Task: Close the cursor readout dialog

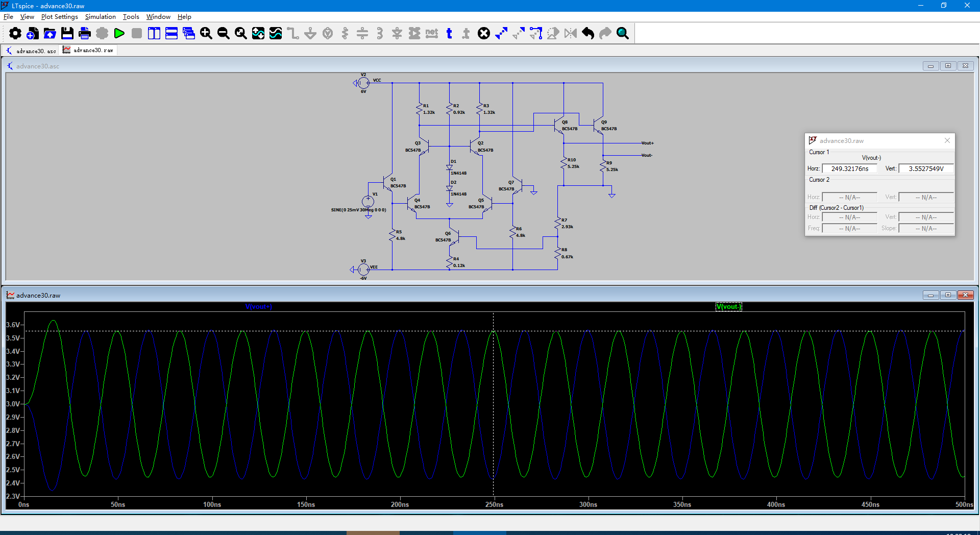Action: [x=947, y=140]
